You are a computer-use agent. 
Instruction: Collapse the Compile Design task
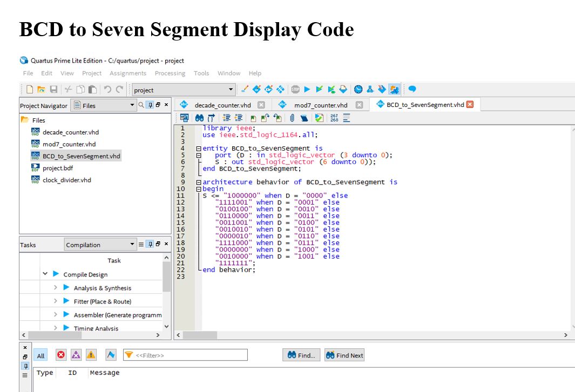[x=45, y=274]
